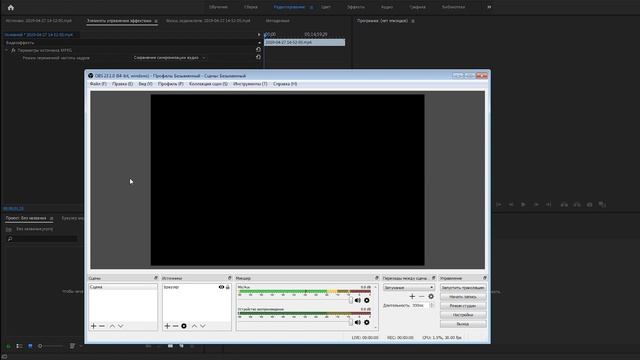This screenshot has width=640, height=360.
Task: Move scene up in OBS Scenes dock
Action: 112,326
